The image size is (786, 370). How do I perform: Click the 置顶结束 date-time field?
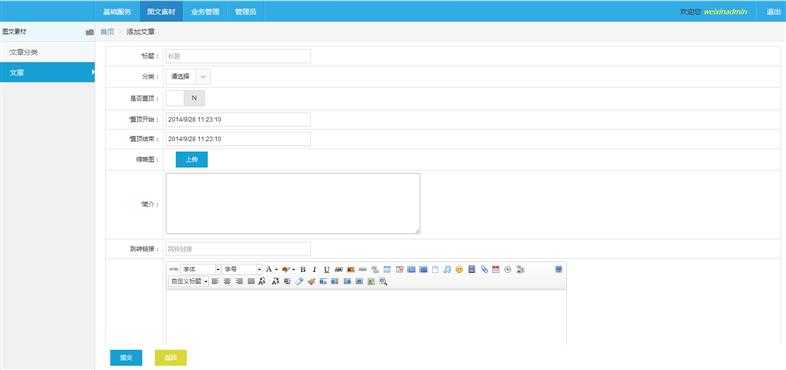(238, 139)
